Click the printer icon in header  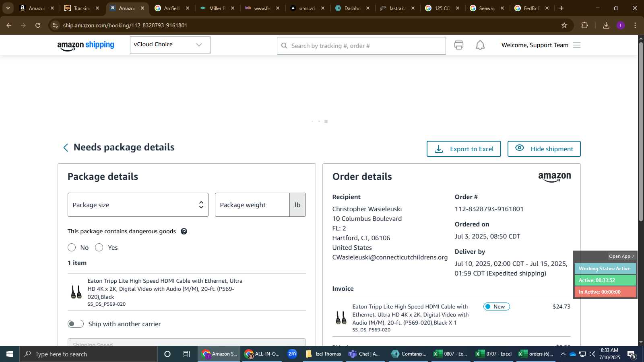[459, 45]
